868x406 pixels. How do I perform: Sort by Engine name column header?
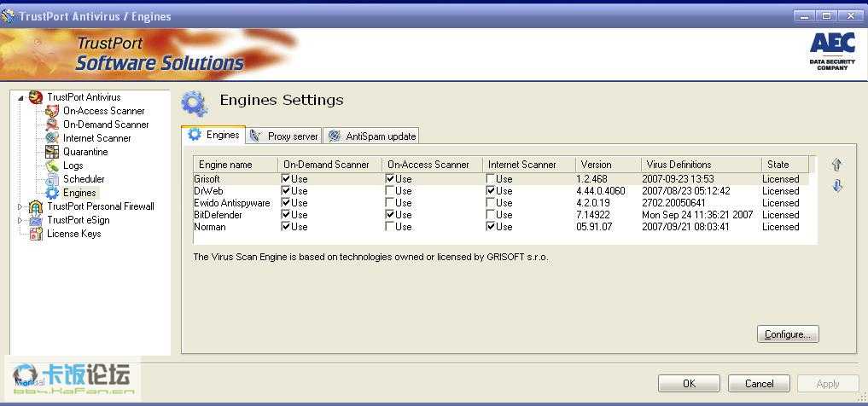(x=236, y=165)
